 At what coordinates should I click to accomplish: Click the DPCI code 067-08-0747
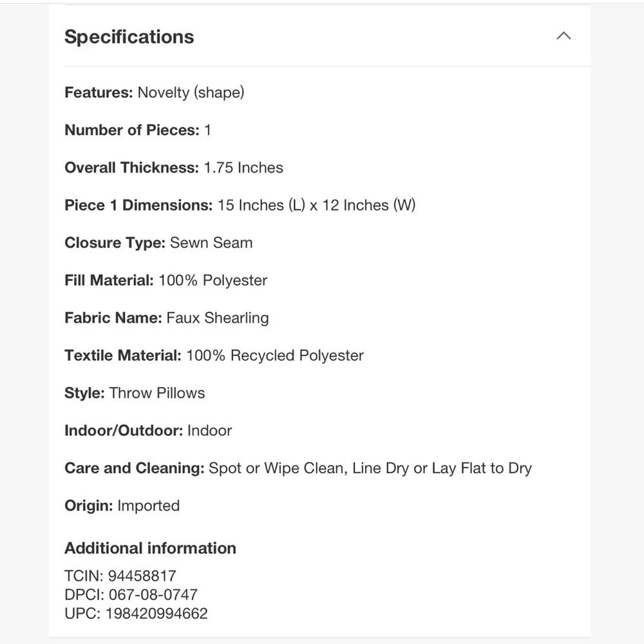(x=153, y=594)
